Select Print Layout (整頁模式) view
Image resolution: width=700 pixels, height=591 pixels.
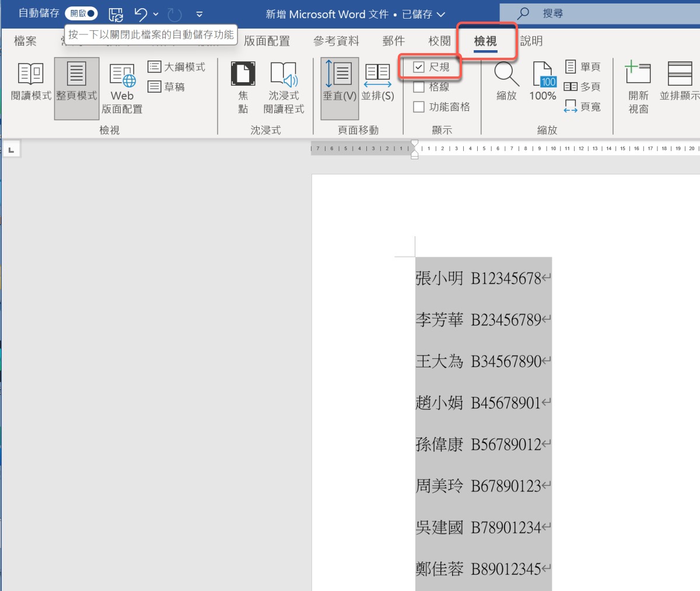77,89
